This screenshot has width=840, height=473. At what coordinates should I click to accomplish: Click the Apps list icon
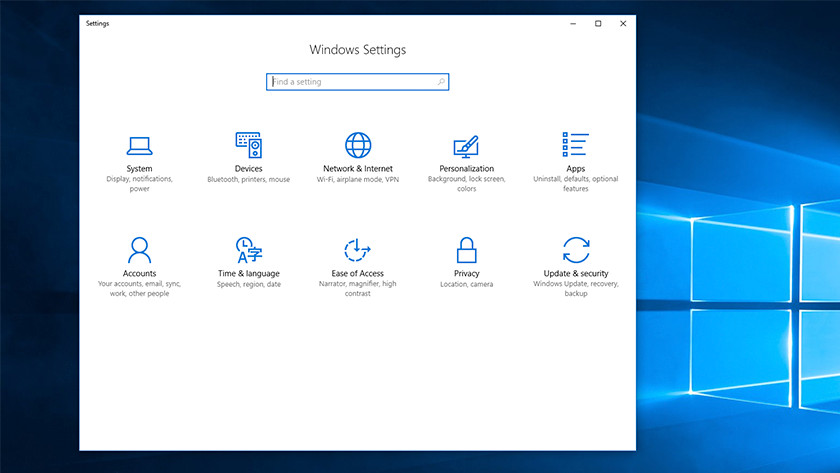pos(575,146)
